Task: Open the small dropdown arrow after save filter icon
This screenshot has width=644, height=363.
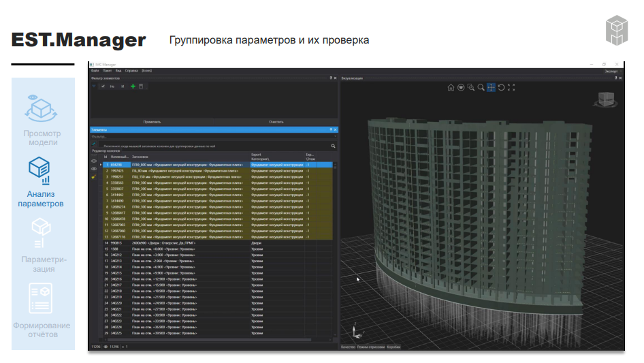Action: coord(146,86)
